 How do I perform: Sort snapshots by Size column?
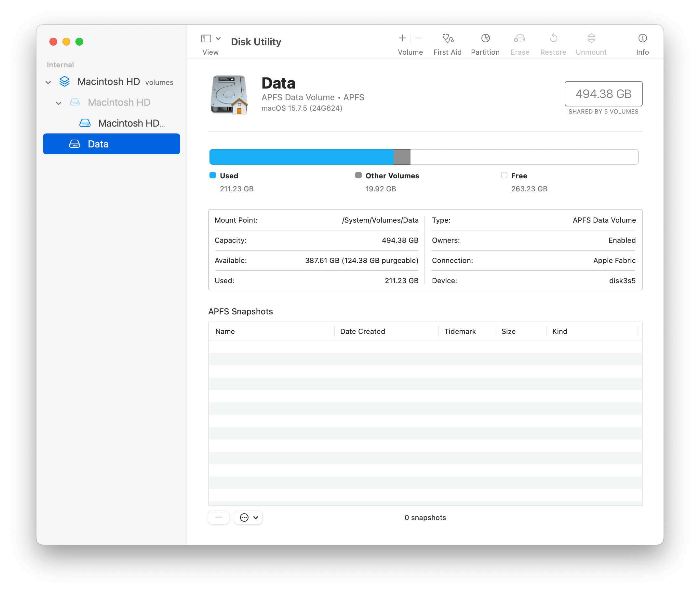tap(521, 331)
